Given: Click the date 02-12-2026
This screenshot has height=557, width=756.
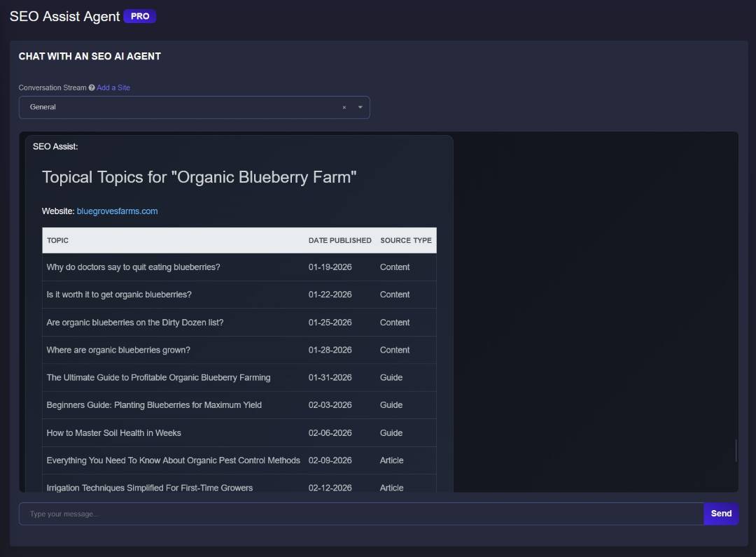Looking at the screenshot, I should 330,488.
